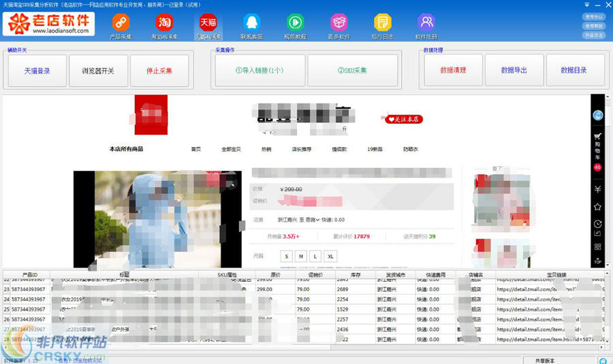
Task: Open the 更多软件 pink box icon
Action: coord(339,22)
